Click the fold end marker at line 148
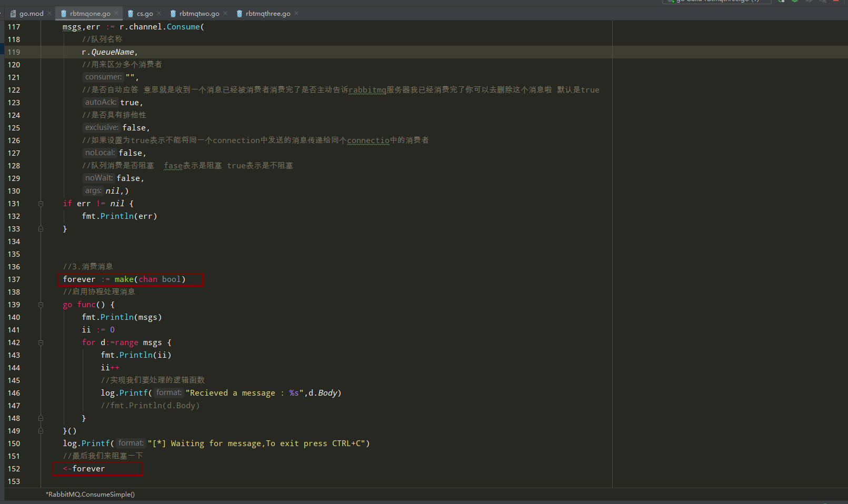 pos(41,418)
